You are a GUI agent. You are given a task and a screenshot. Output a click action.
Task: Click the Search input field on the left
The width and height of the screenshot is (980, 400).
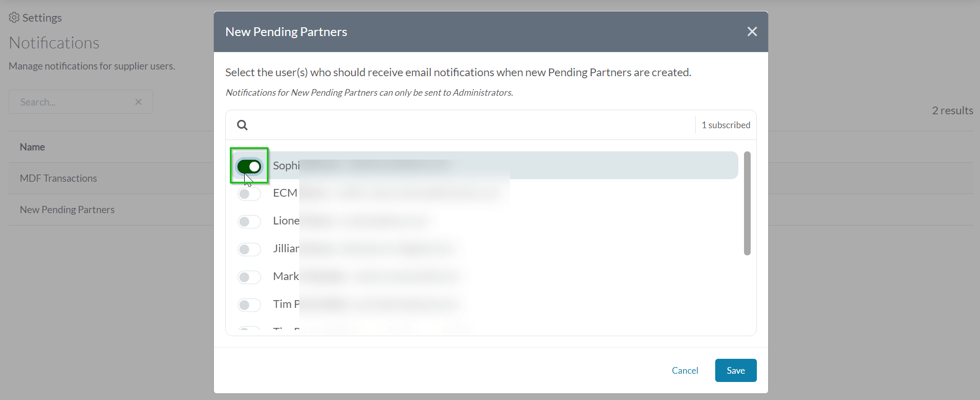point(72,101)
